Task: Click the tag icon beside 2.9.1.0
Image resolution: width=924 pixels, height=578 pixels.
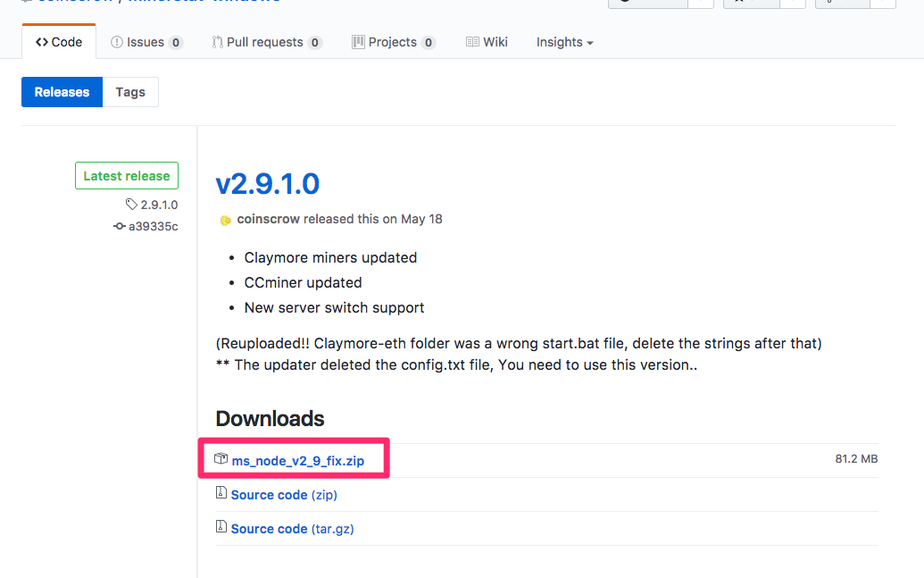Action: (x=132, y=205)
